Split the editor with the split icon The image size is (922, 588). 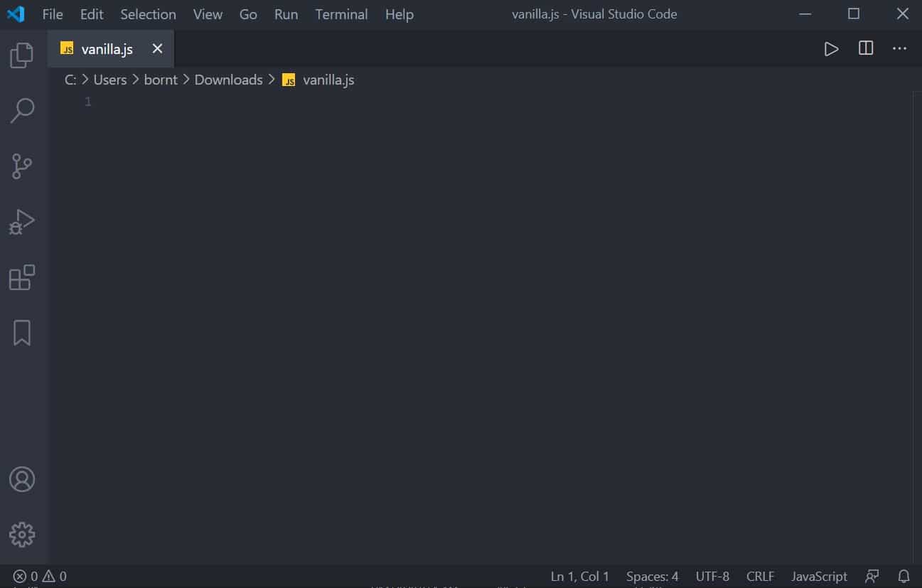coord(865,48)
